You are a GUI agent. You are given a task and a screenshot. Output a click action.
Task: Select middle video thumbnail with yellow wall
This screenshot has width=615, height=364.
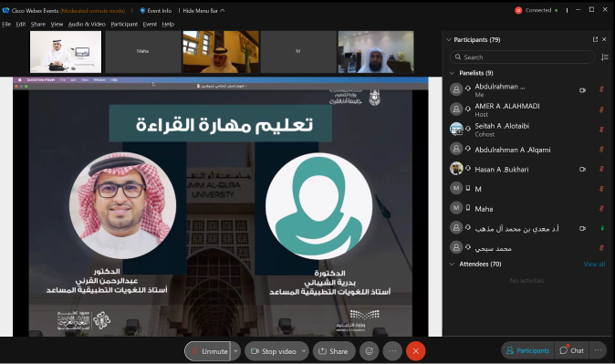tap(221, 52)
